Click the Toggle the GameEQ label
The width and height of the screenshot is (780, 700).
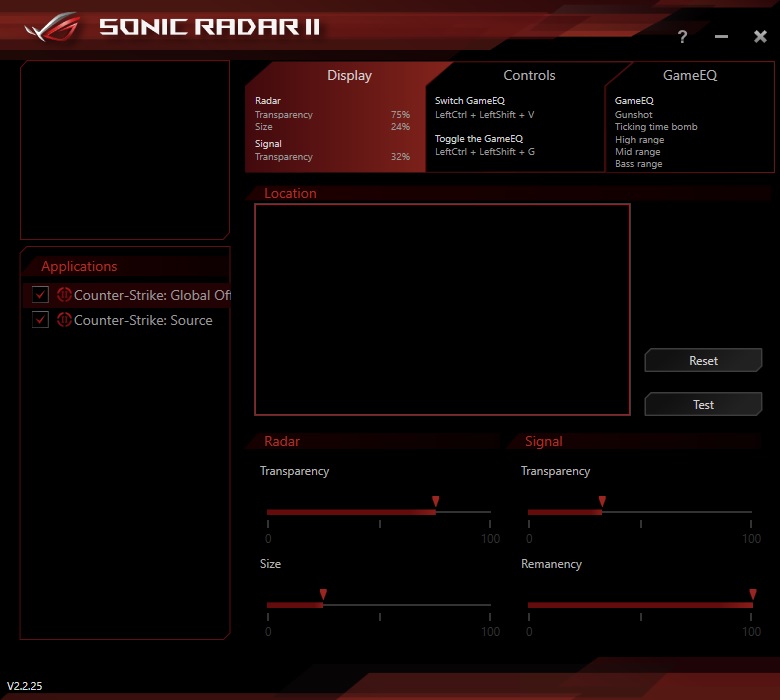[479, 139]
